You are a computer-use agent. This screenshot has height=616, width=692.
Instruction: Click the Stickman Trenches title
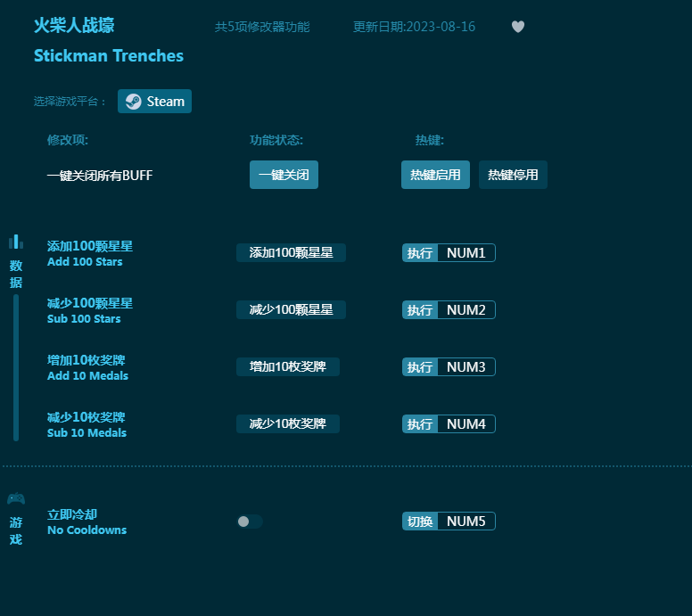pyautogui.click(x=109, y=56)
